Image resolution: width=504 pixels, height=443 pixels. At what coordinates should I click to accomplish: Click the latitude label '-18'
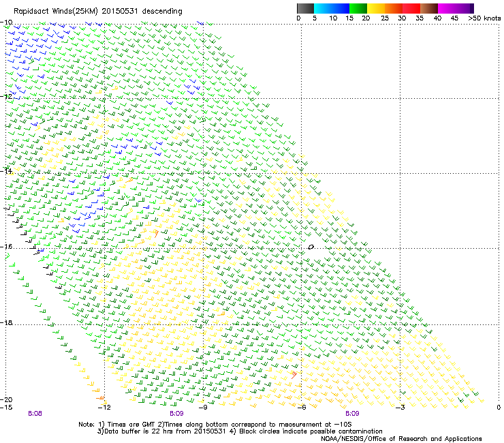point(6,322)
